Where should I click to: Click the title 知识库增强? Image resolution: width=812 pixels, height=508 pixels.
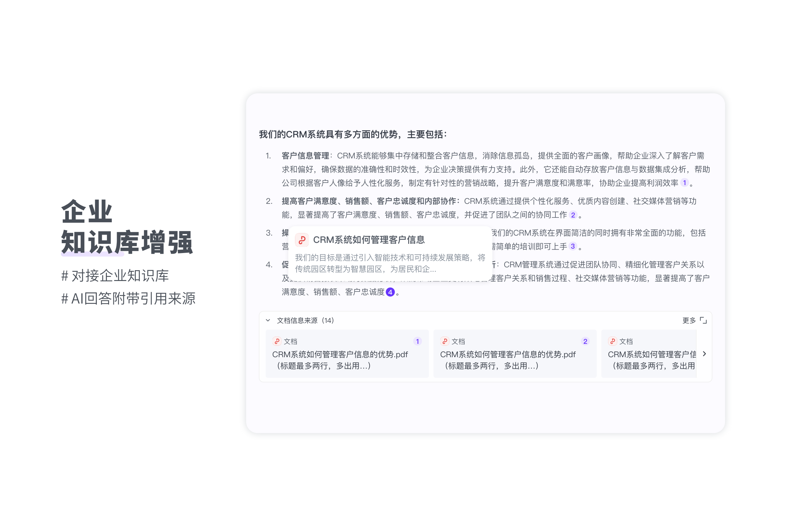pyautogui.click(x=127, y=242)
